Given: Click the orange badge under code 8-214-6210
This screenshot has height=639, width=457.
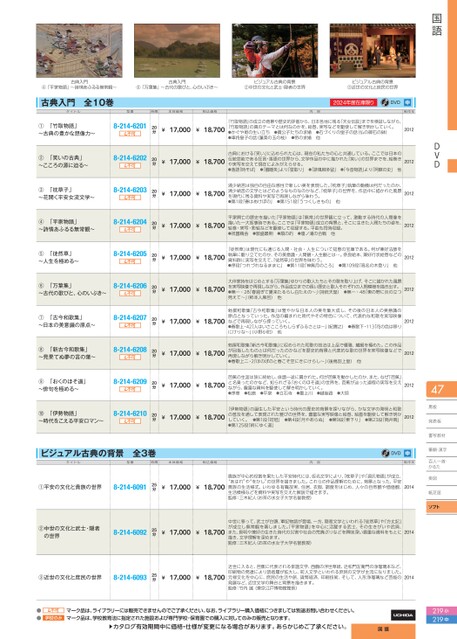Looking at the screenshot, I should pyautogui.click(x=130, y=421).
